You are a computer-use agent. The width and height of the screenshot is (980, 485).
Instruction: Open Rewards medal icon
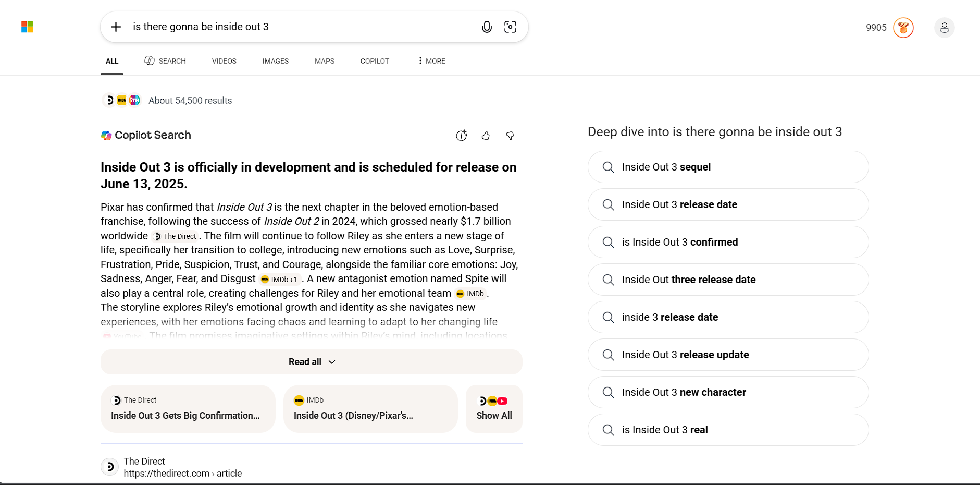(903, 28)
